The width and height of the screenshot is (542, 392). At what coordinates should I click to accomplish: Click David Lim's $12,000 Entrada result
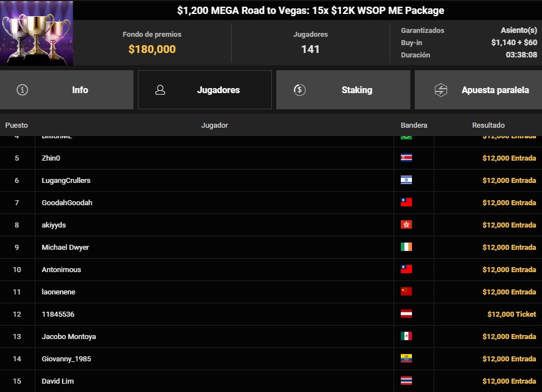509,381
